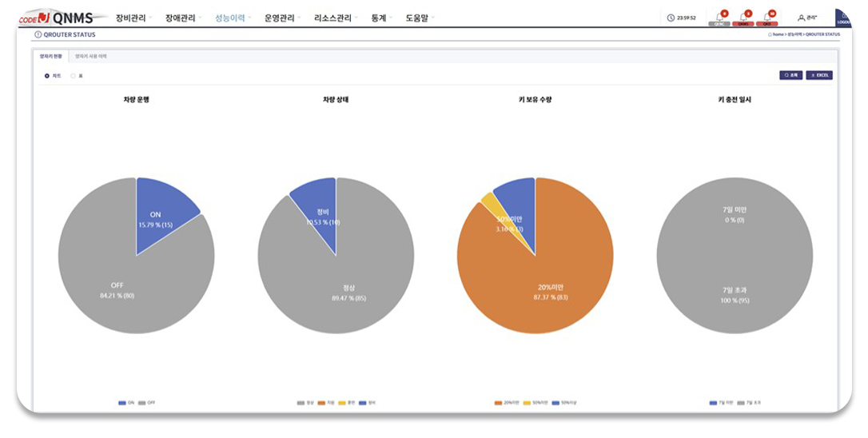
Task: Click the user profile icon
Action: [x=801, y=18]
